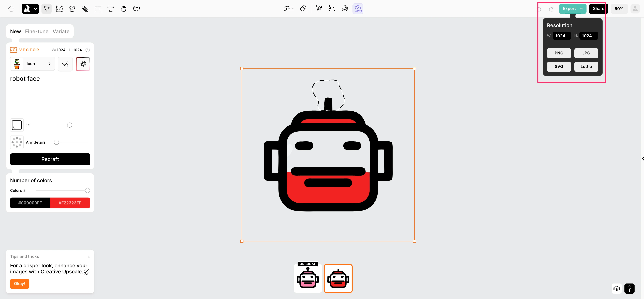This screenshot has width=644, height=299.
Task: Open the Recraft logo dropdown menu
Action: coord(30,9)
